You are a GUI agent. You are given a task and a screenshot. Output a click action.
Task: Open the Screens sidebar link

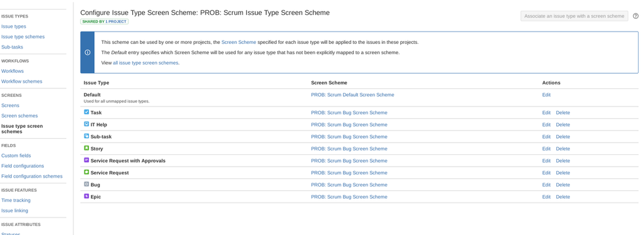tap(10, 105)
